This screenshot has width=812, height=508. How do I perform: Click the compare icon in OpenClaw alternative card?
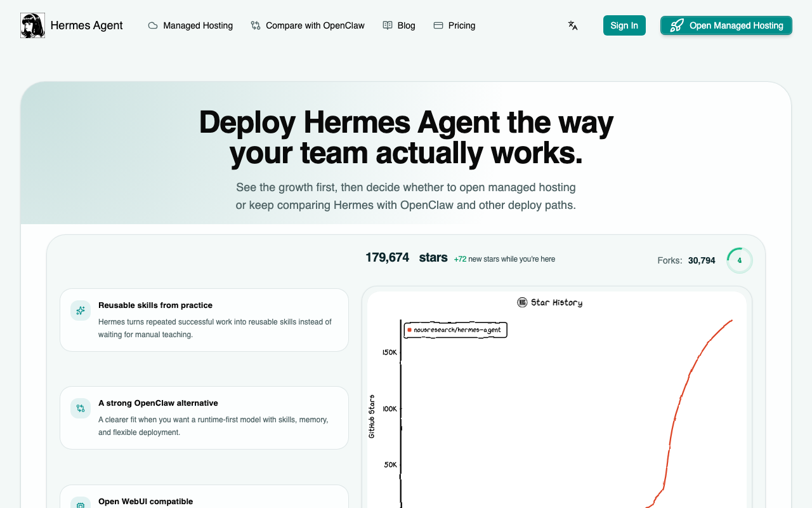tap(81, 408)
